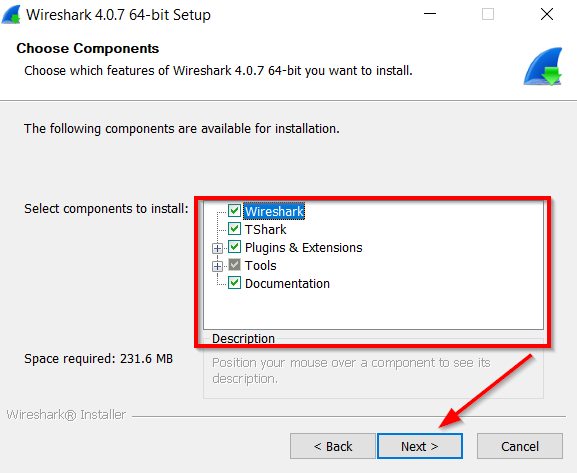Toggle Plugins & Extensions checkbox
The image size is (577, 473).
(x=234, y=247)
